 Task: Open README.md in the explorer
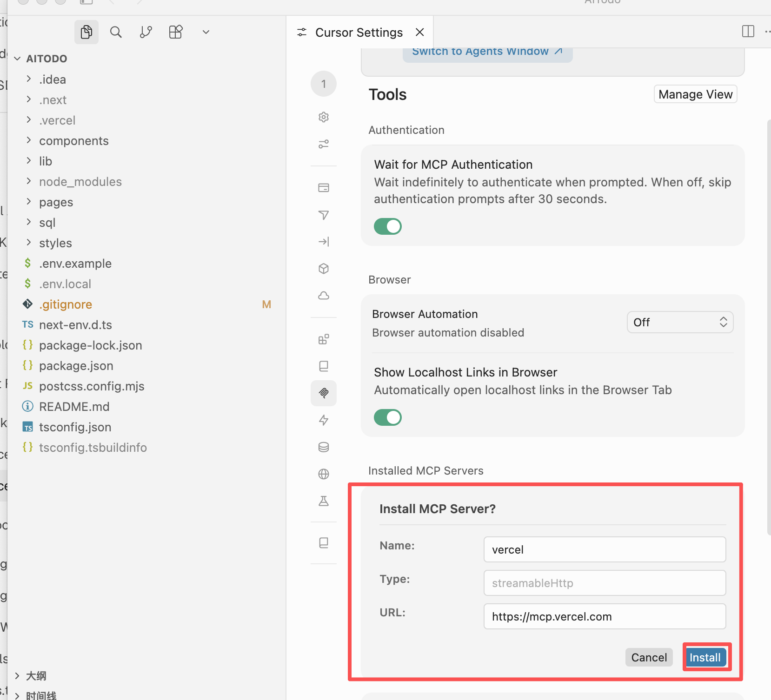pos(74,407)
